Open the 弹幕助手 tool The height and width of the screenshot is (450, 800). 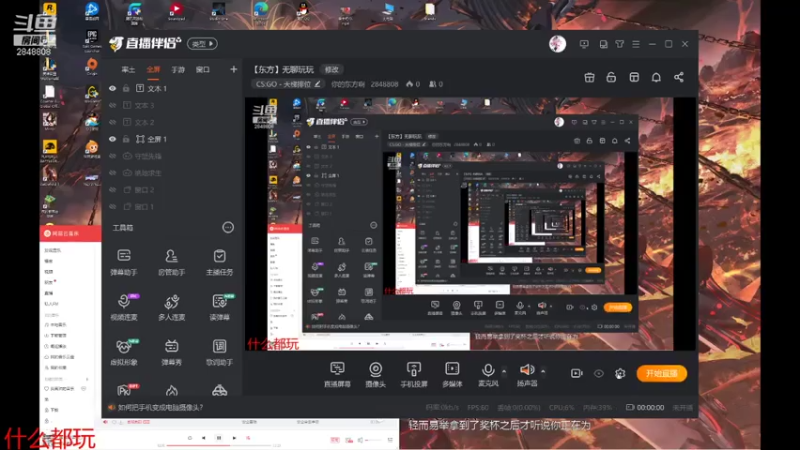coord(123,262)
